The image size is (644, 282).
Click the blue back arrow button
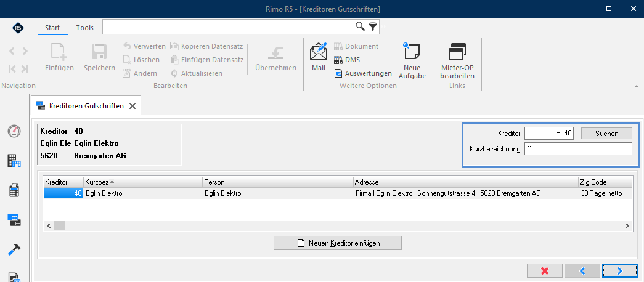click(582, 270)
